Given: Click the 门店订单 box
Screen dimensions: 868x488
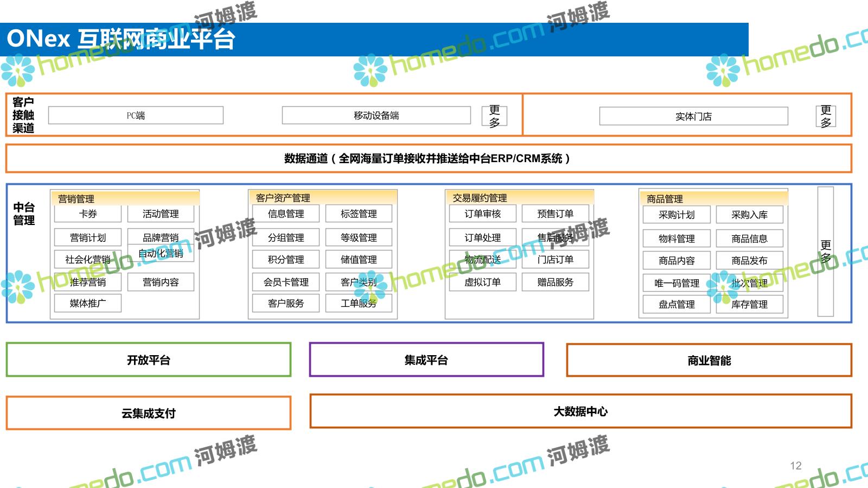Looking at the screenshot, I should (x=556, y=259).
